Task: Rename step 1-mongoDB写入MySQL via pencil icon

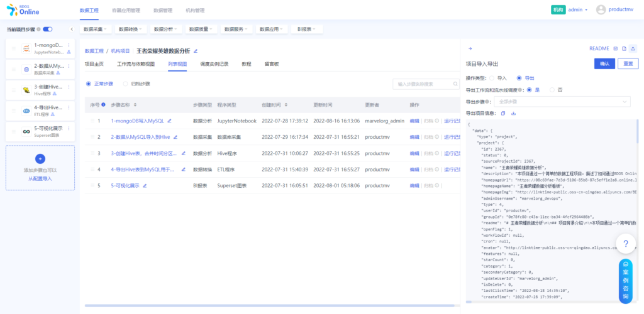Action: coord(169,121)
